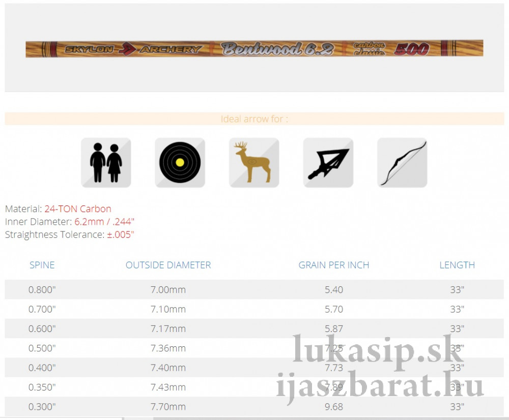Viewport: 509px width, 420px height.
Task: Click the 0.300" spine cell
Action: (42, 406)
